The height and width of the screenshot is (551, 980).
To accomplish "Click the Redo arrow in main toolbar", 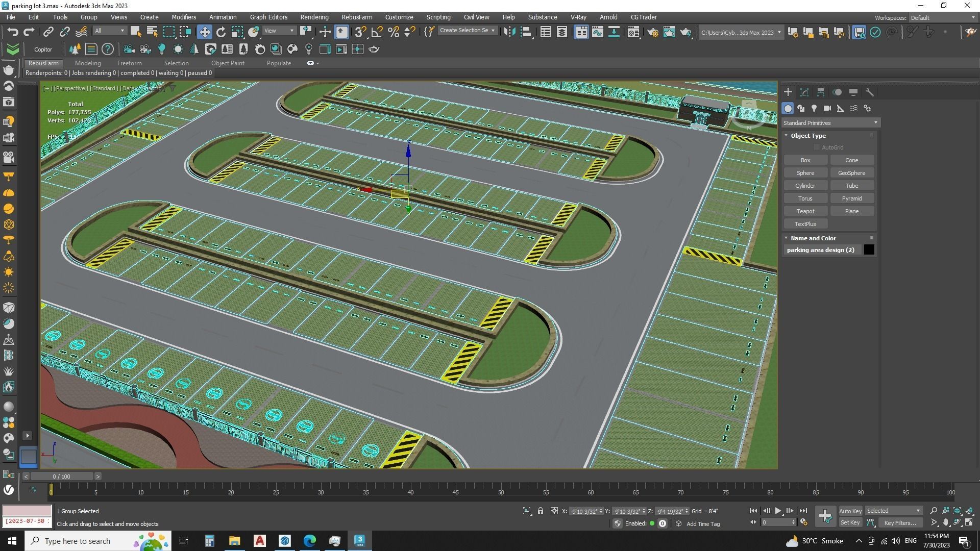I will [x=29, y=32].
